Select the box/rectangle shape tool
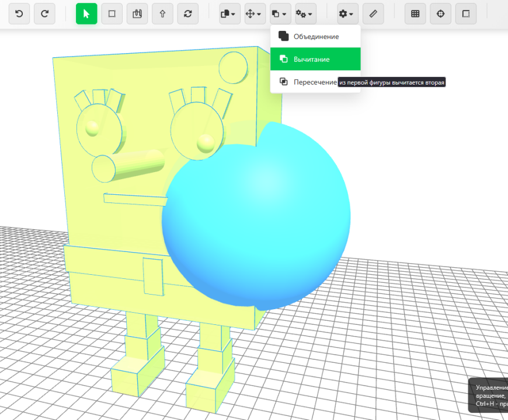The height and width of the screenshot is (420, 508). (112, 13)
